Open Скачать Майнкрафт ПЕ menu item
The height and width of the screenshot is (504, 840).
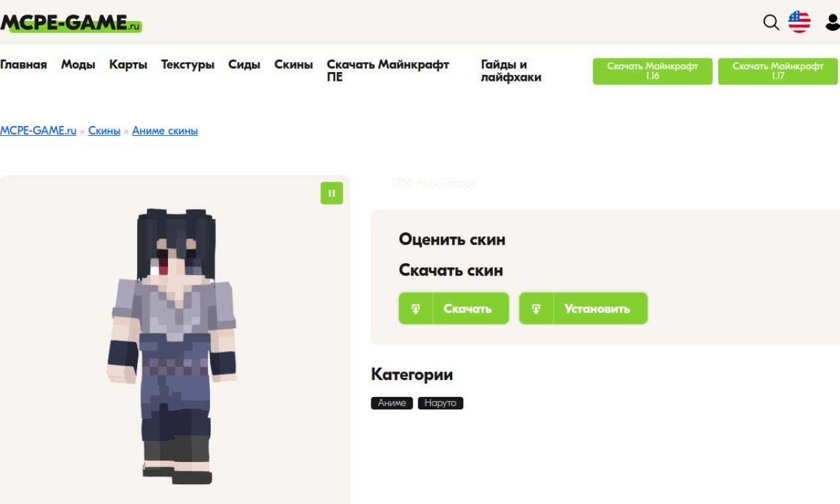point(388,71)
